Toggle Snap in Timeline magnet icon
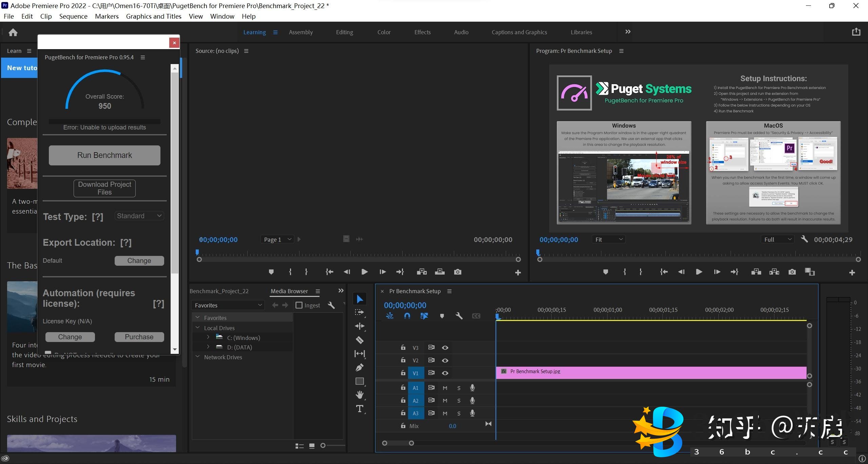 (x=407, y=316)
